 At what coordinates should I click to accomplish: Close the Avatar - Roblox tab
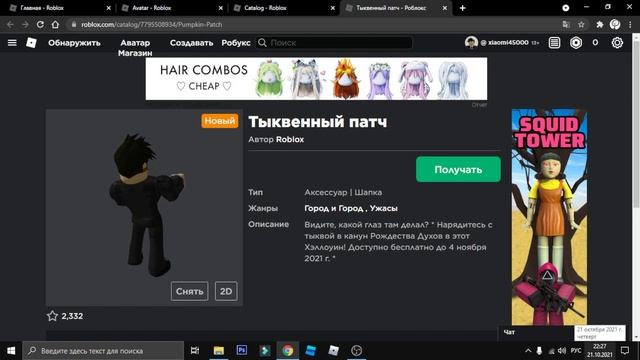click(x=220, y=8)
